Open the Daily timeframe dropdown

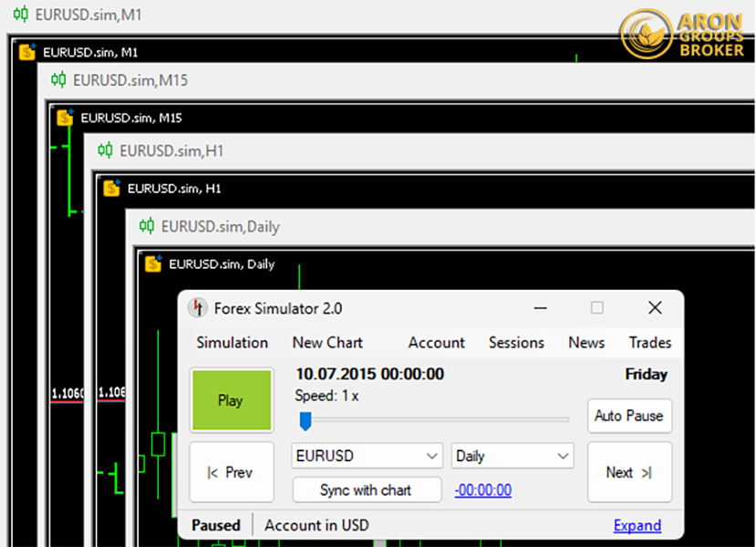coord(513,456)
